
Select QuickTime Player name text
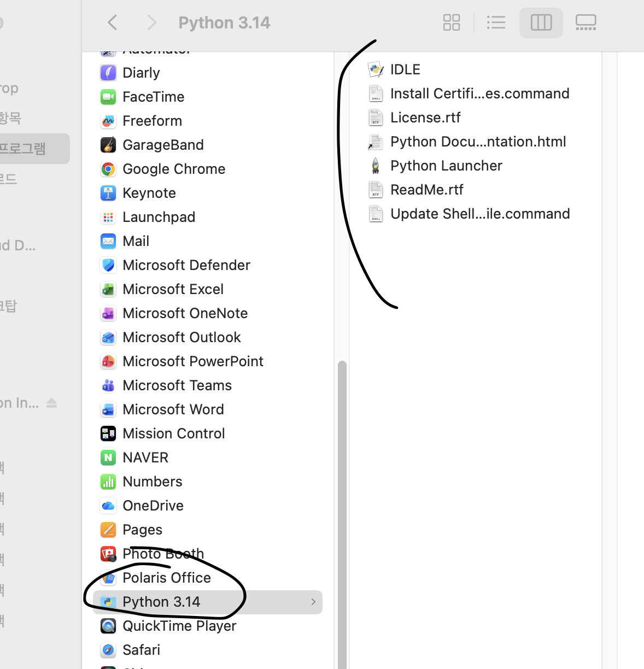pos(179,626)
